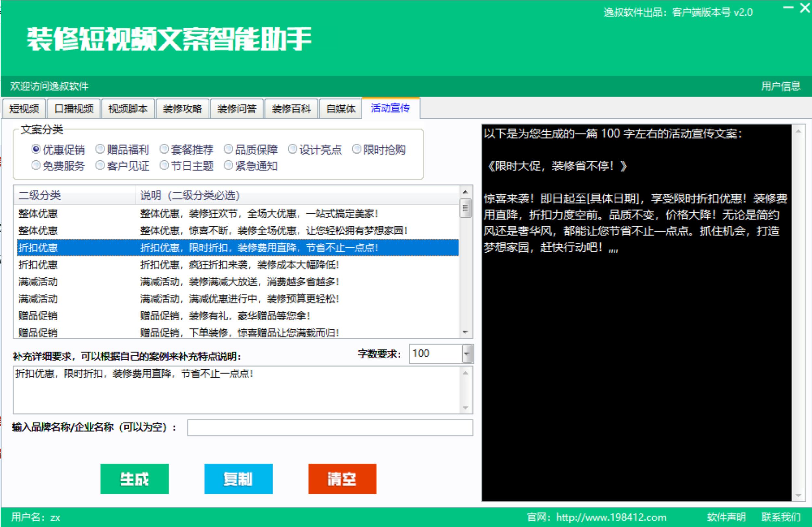Image resolution: width=812 pixels, height=527 pixels.
Task: Open the 软件声明 link
Action: [726, 517]
